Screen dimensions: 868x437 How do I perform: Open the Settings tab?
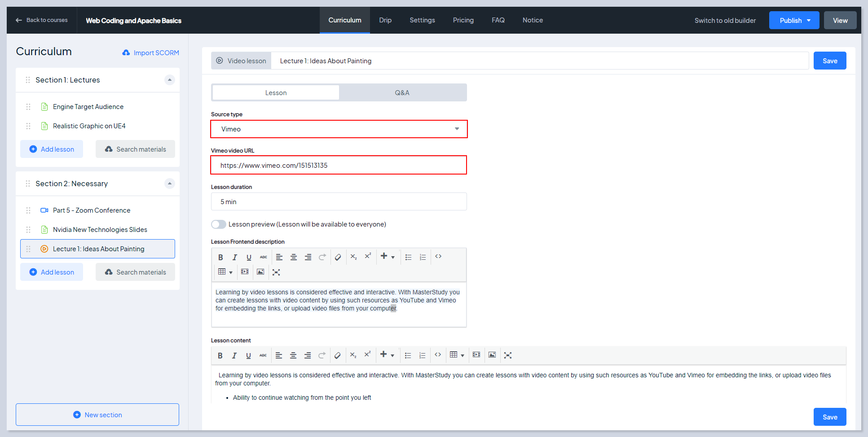423,20
